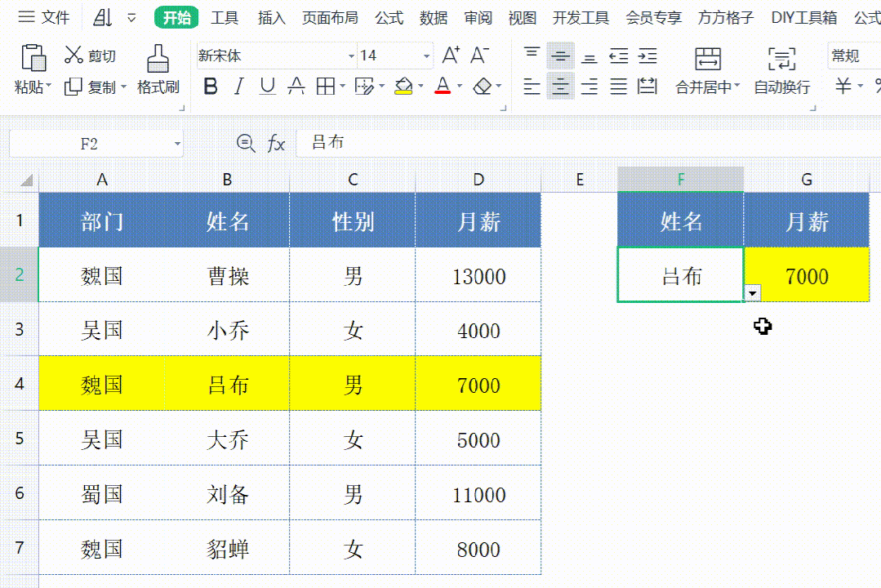Expand the Name Box dropdown arrow
881x588 pixels.
click(177, 144)
